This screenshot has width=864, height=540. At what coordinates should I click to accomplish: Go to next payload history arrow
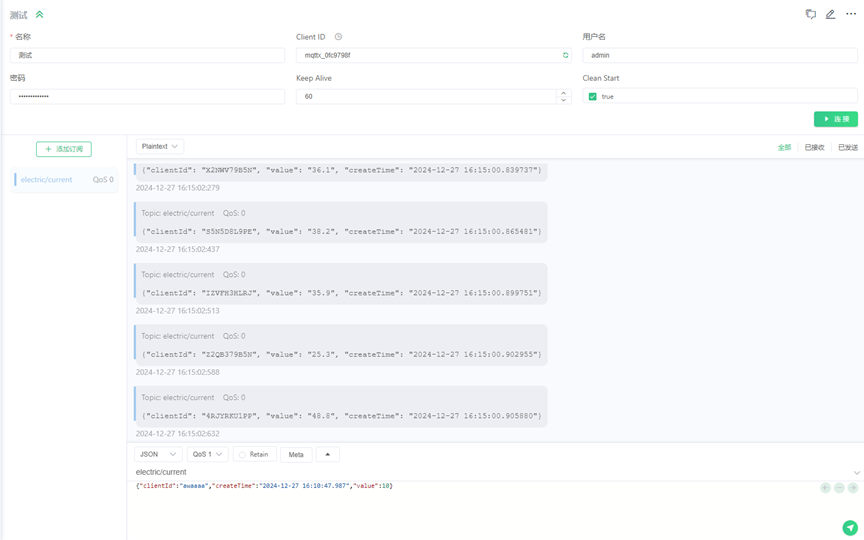tap(852, 488)
